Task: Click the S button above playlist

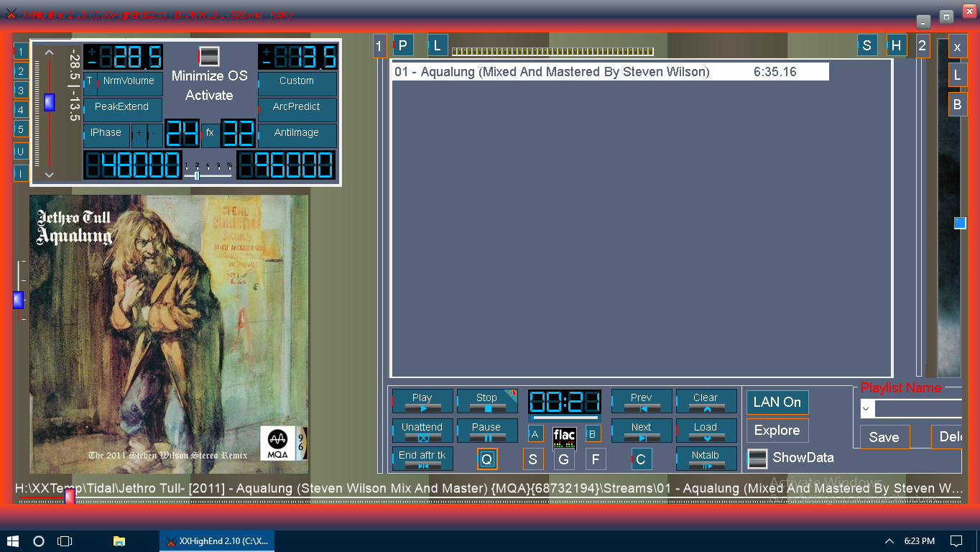Action: (867, 45)
